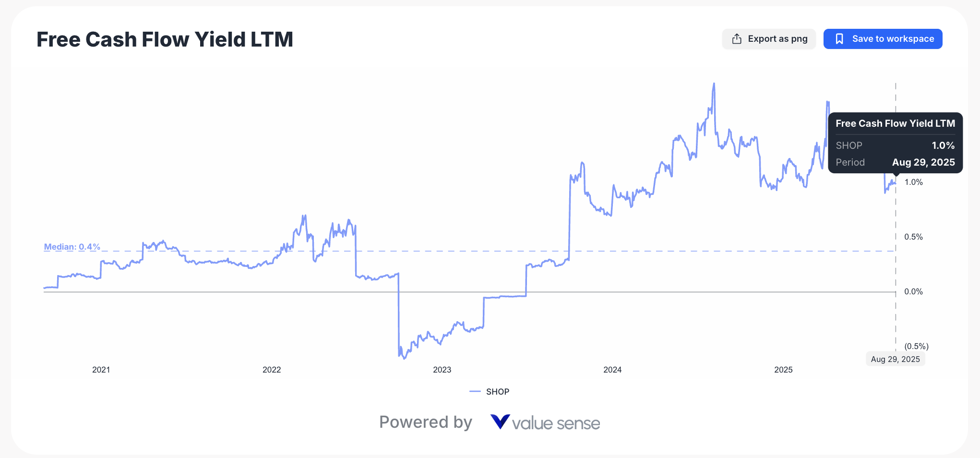Open the Aug 29, 2025 period selector
Screen dimensions: 980x458
895,359
